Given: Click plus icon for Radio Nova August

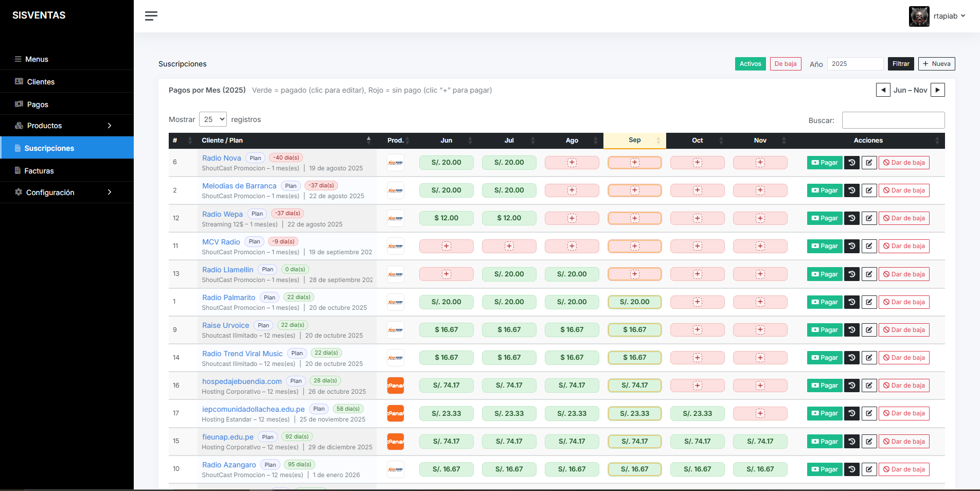Looking at the screenshot, I should tap(572, 163).
